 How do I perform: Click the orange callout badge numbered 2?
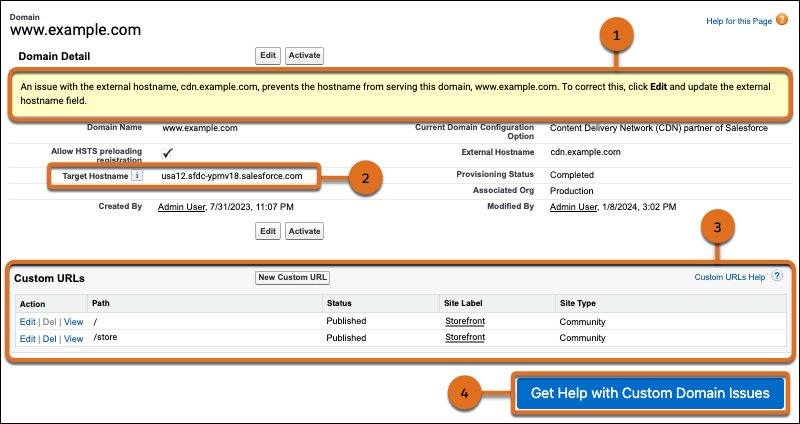(366, 179)
